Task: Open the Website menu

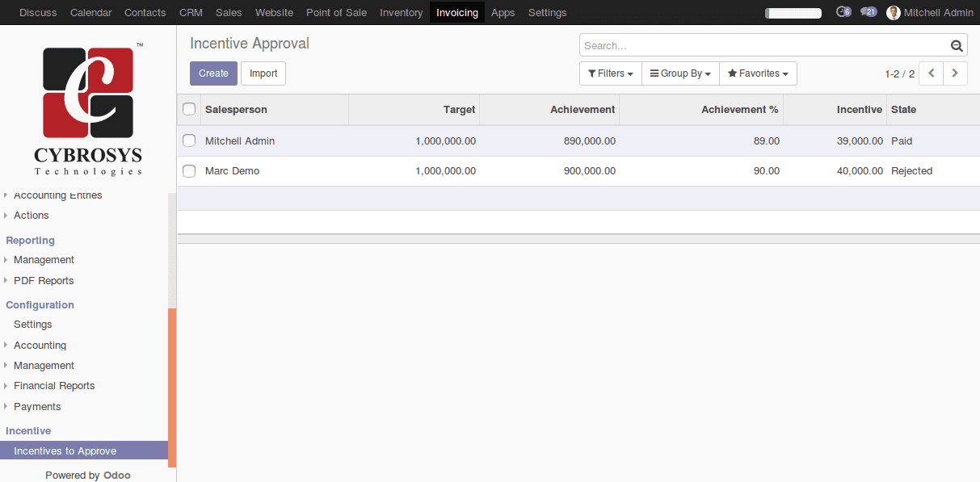Action: [x=274, y=12]
